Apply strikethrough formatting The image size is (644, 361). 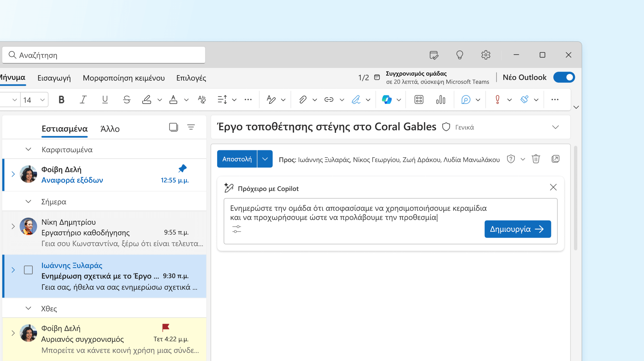[x=127, y=100]
